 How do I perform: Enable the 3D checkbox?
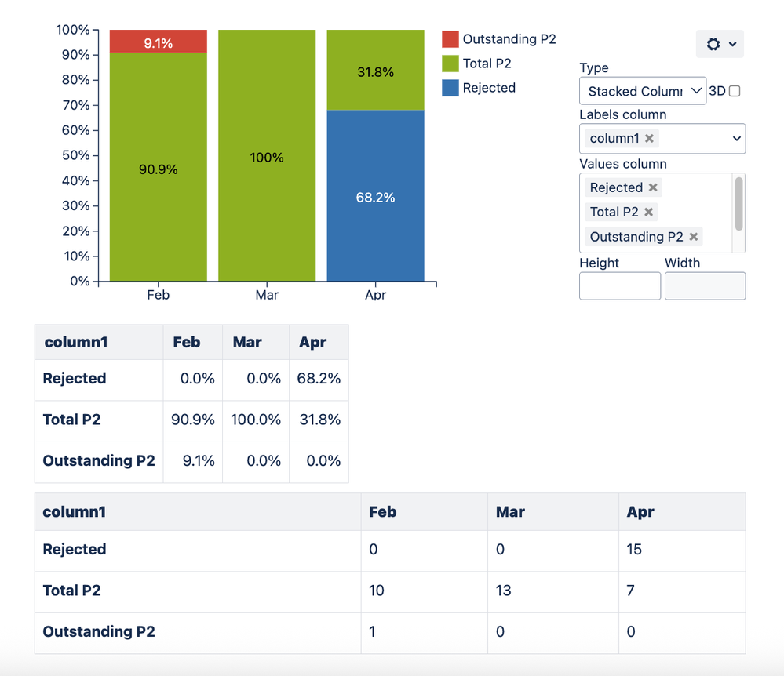pos(735,91)
